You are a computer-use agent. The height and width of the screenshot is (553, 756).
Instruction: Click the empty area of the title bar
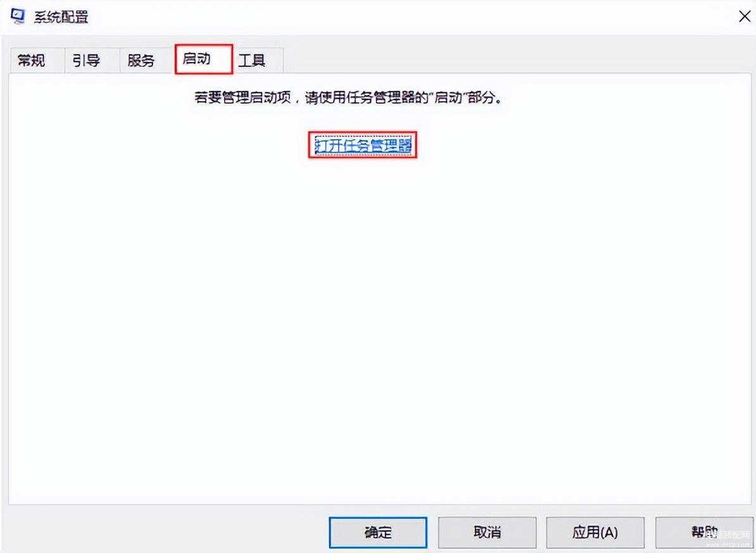(x=410, y=17)
